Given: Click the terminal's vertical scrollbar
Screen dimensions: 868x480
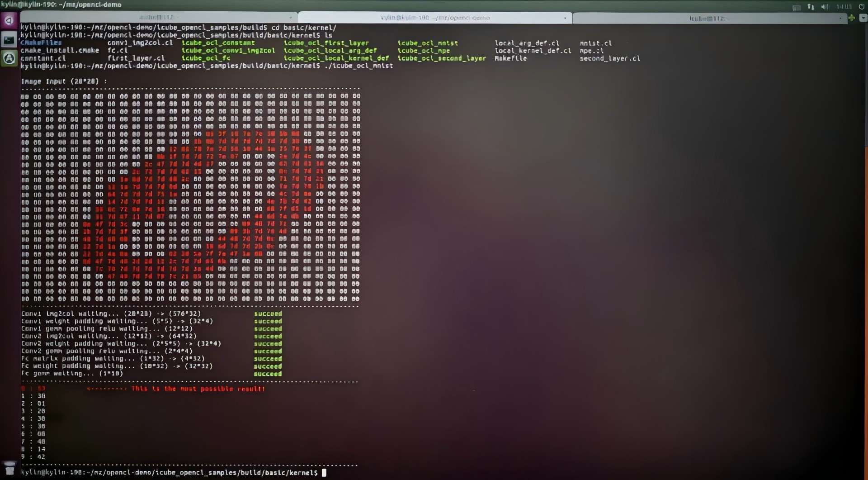Looking at the screenshot, I should tap(865, 90).
